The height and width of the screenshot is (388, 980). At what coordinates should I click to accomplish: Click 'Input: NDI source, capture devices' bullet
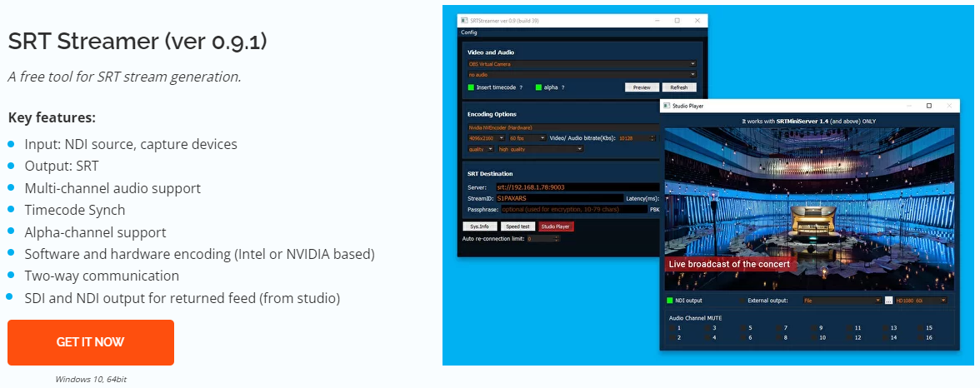[131, 144]
